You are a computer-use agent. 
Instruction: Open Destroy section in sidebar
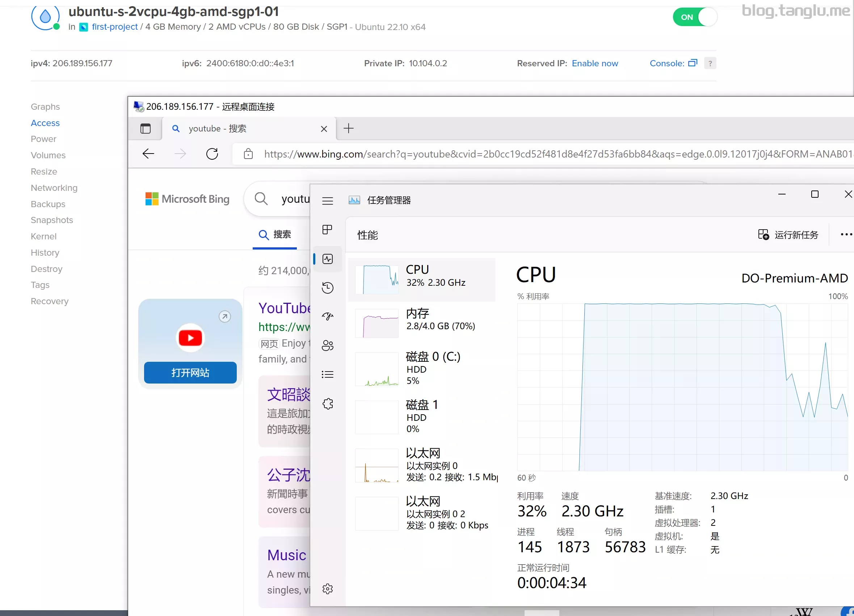click(x=46, y=269)
